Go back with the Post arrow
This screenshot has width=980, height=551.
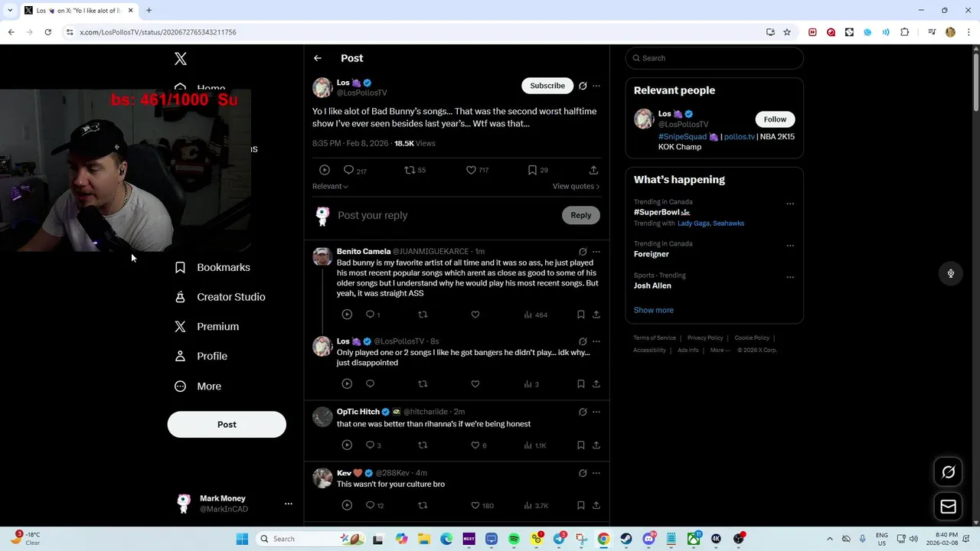pos(318,58)
